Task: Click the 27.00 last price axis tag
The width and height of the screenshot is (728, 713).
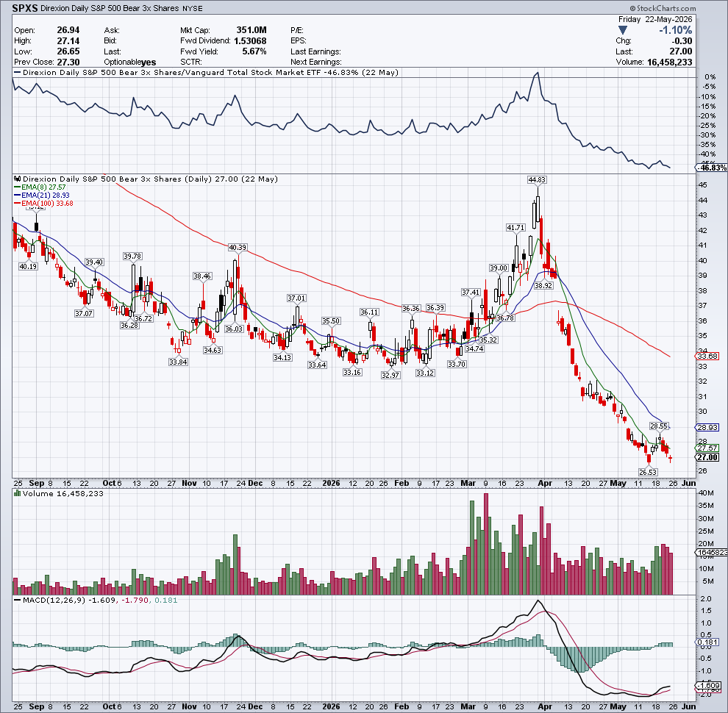Action: coord(707,457)
